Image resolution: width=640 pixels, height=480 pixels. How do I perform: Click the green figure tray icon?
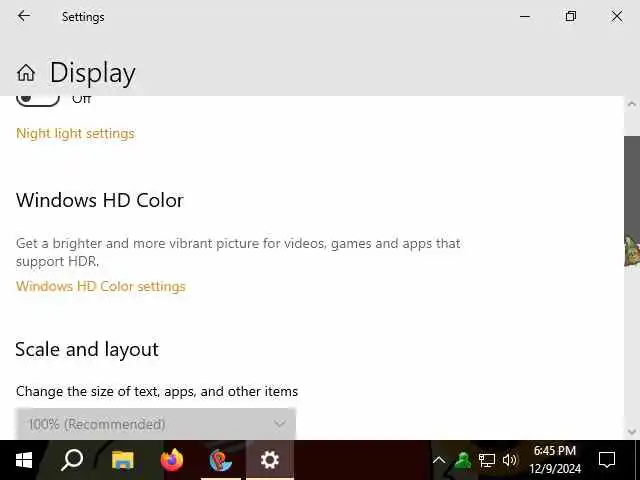pyautogui.click(x=463, y=460)
